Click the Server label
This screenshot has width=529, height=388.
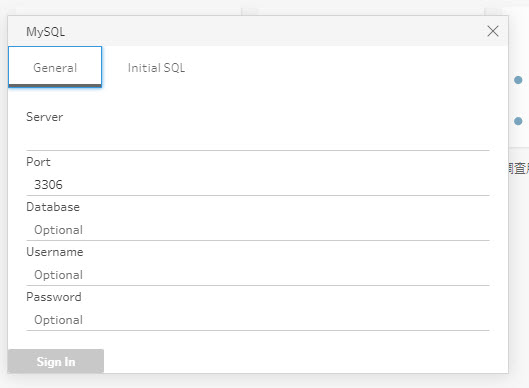[x=45, y=117]
